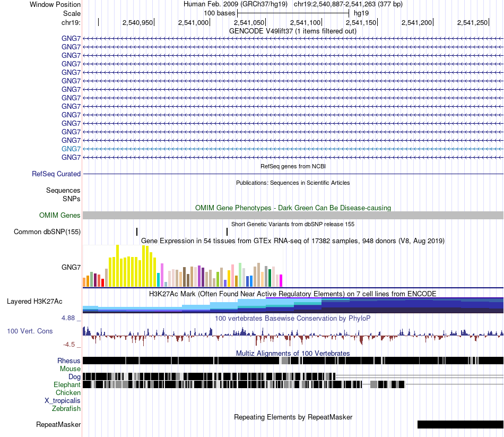Image resolution: width=504 pixels, height=437 pixels.
Task: Click the Dog species label
Action: pyautogui.click(x=74, y=377)
